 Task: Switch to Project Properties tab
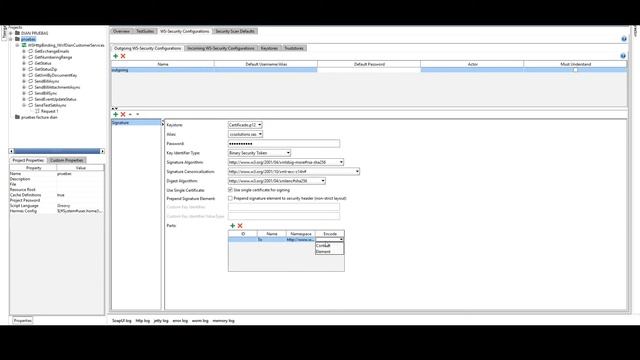(x=28, y=160)
